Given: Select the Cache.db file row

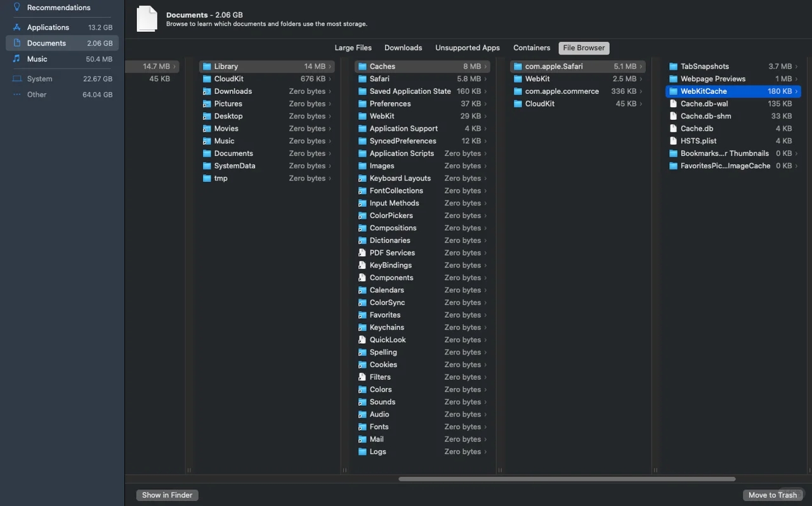Looking at the screenshot, I should coord(733,129).
